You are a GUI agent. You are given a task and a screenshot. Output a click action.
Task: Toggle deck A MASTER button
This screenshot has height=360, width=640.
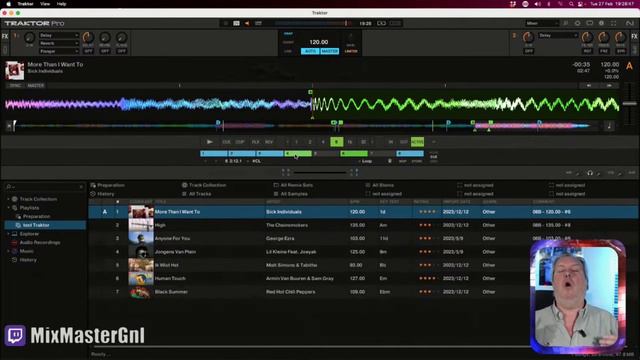36,85
